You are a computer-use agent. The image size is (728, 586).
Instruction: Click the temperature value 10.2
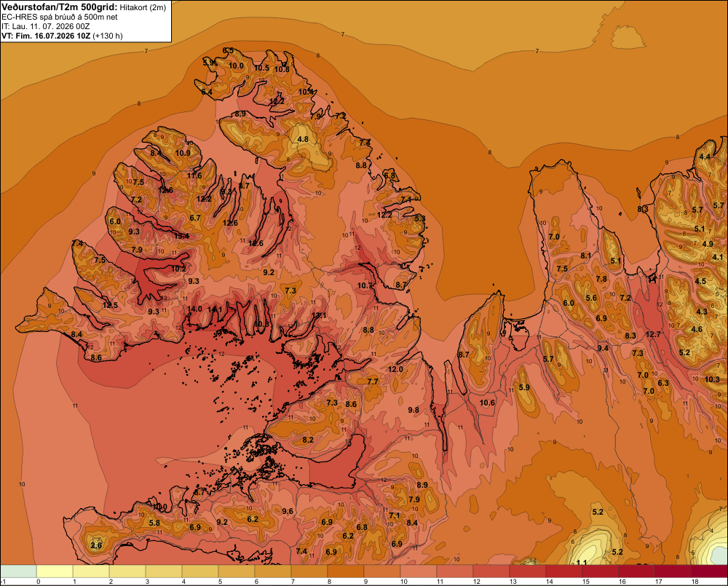click(x=178, y=269)
